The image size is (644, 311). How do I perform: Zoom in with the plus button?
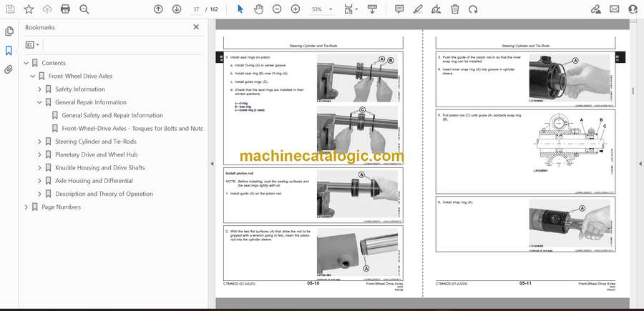[x=296, y=9]
